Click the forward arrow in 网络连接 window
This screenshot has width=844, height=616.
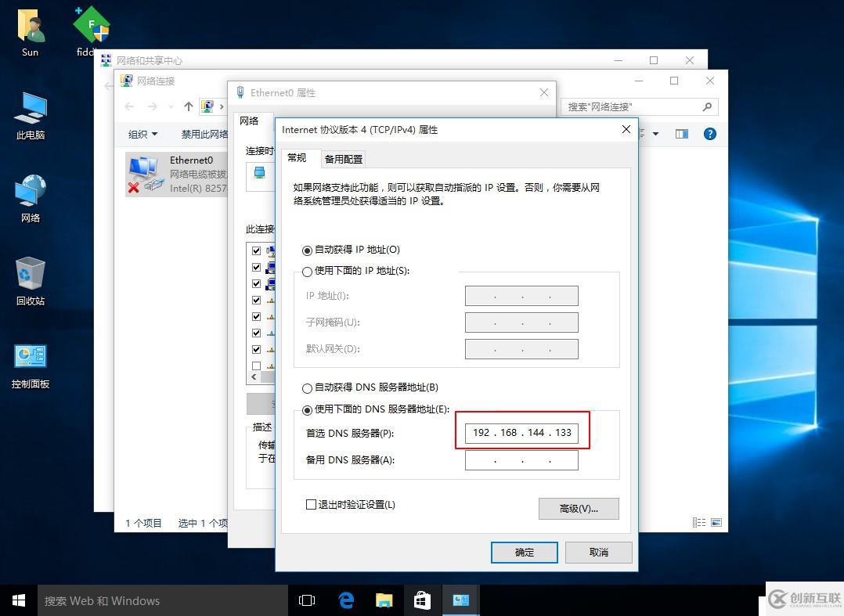point(153,106)
